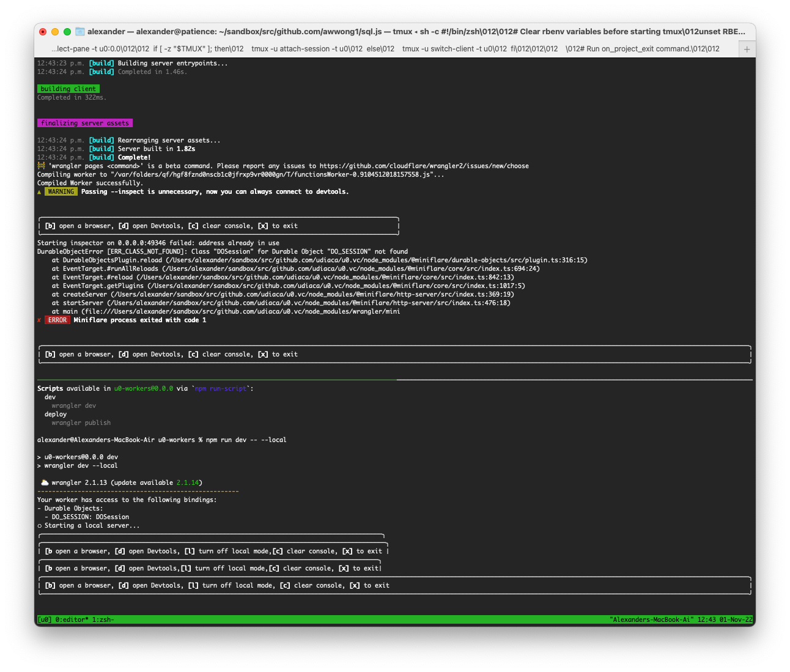Screen dimensions: 790x672
Task: Click the red ERROR badge icon
Action: pos(57,320)
